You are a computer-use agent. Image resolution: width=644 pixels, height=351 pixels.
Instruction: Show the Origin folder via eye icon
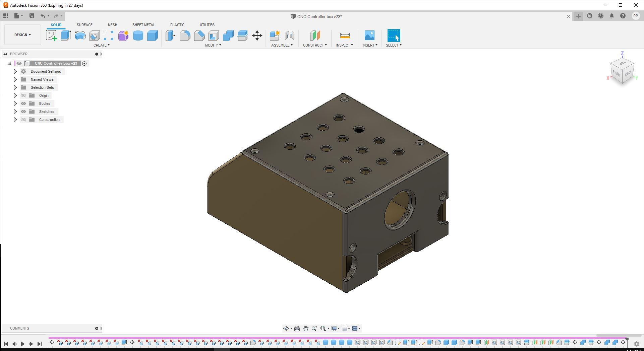pyautogui.click(x=23, y=95)
